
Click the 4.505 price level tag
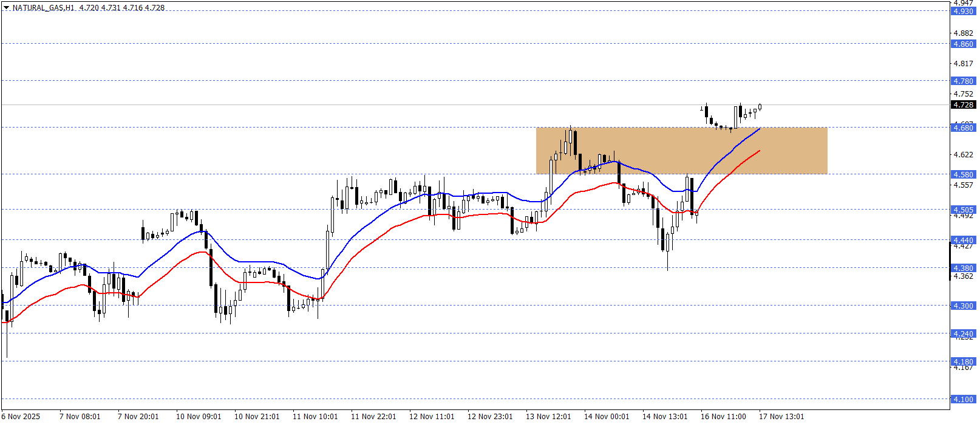pyautogui.click(x=963, y=210)
